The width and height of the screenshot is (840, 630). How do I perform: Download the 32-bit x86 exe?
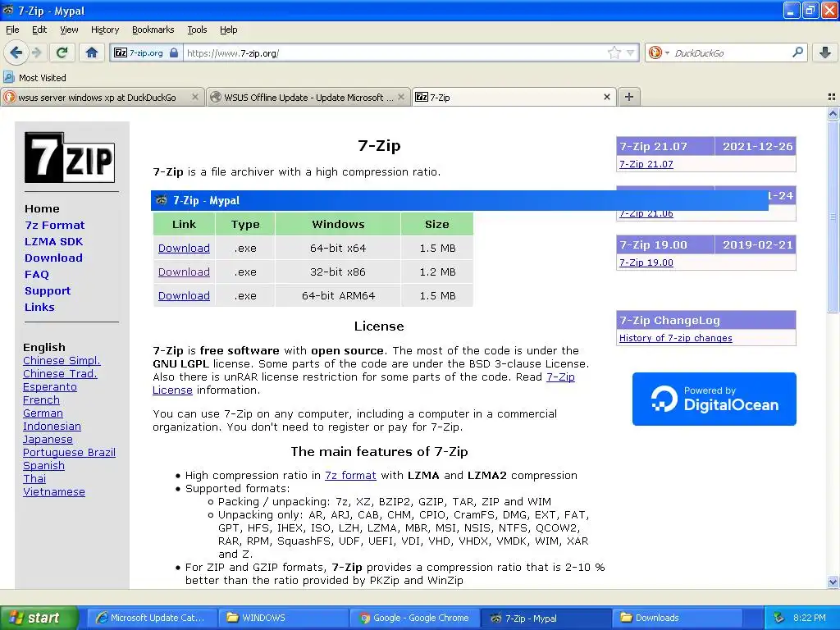coord(184,272)
